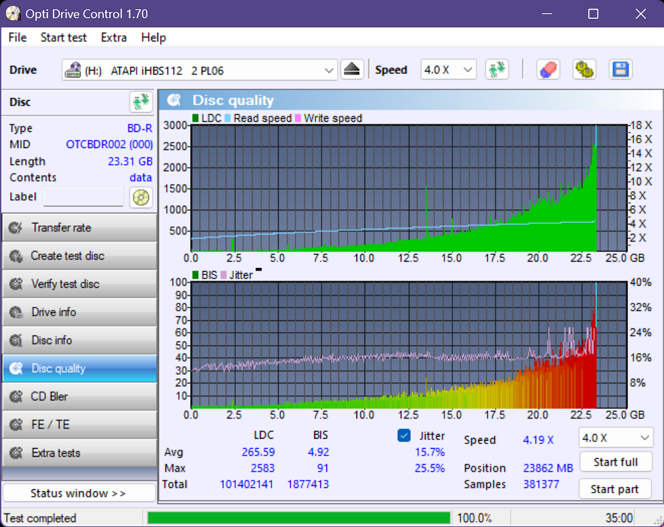Image resolution: width=664 pixels, height=527 pixels.
Task: Click the Position value 23862 MB
Action: (x=548, y=468)
